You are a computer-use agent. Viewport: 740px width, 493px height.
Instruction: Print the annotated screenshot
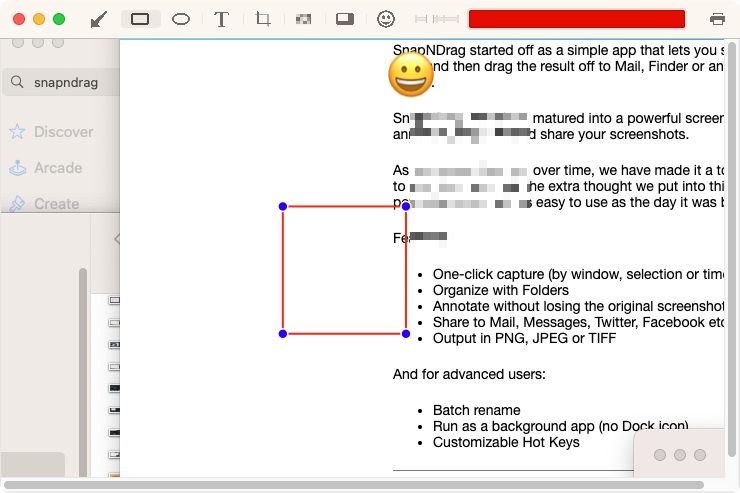717,19
